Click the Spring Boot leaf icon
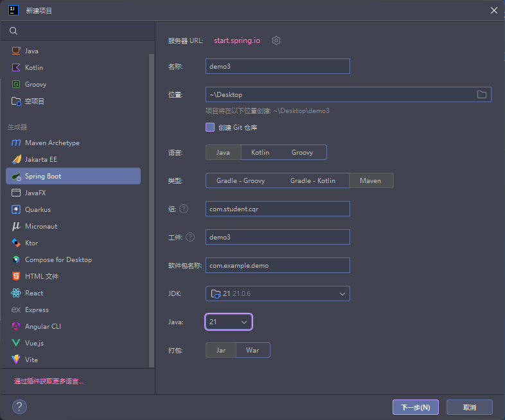This screenshot has height=420, width=505. [x=16, y=177]
